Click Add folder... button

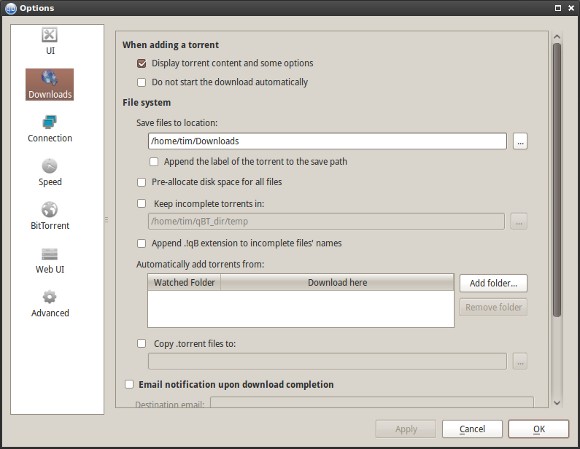(493, 283)
